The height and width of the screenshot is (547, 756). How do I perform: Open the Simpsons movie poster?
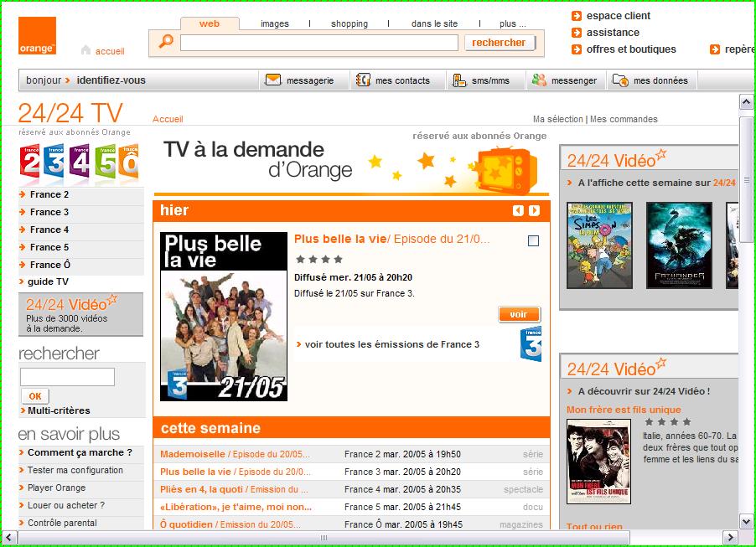(x=599, y=245)
